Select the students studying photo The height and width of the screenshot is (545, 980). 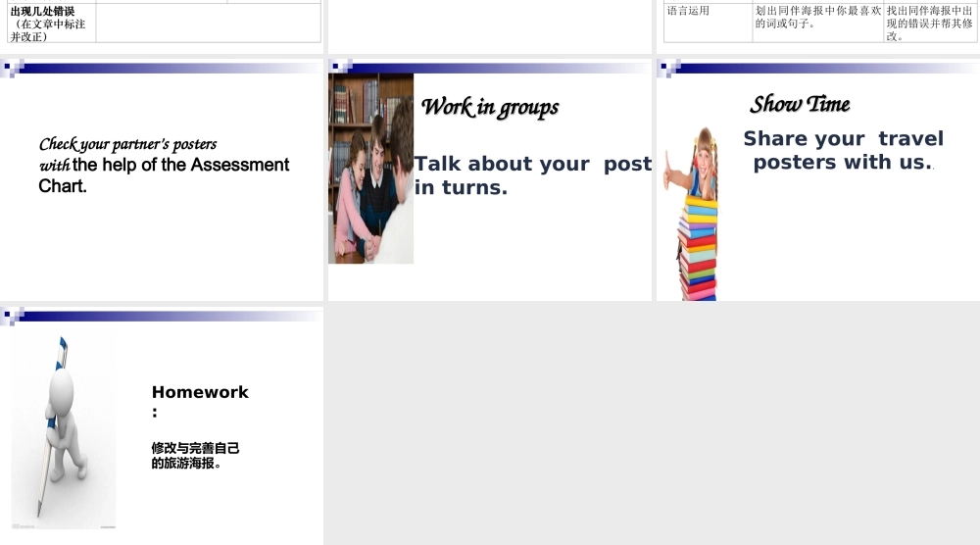point(370,169)
